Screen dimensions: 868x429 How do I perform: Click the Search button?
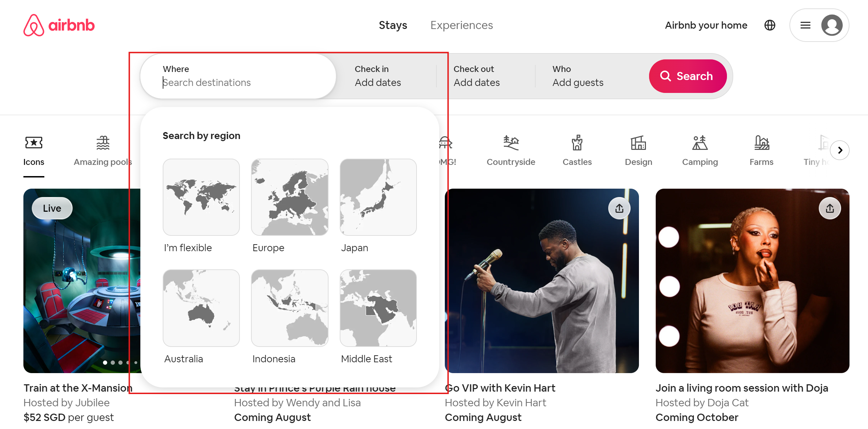687,76
